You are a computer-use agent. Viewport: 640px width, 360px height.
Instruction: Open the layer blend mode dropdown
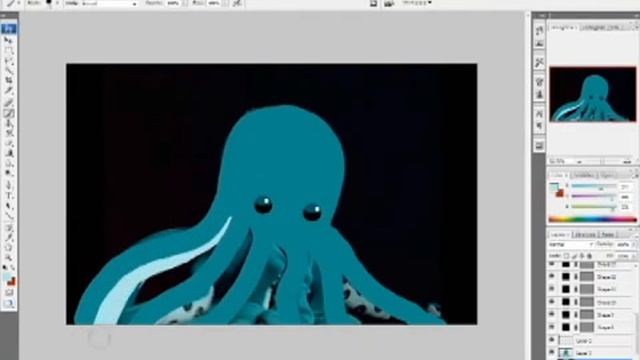(571, 244)
